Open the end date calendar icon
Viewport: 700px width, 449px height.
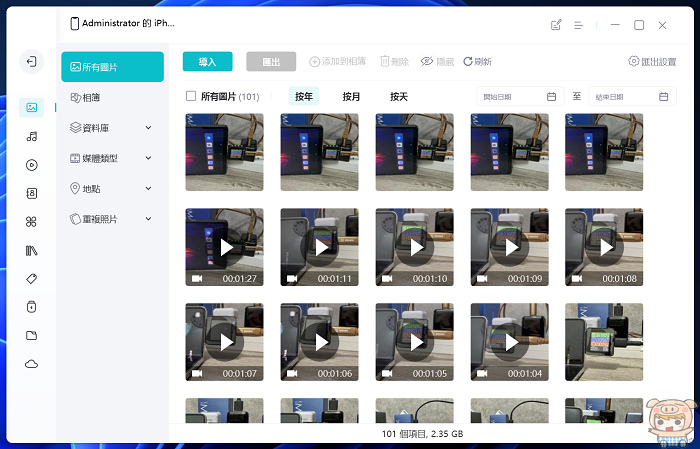pyautogui.click(x=663, y=96)
